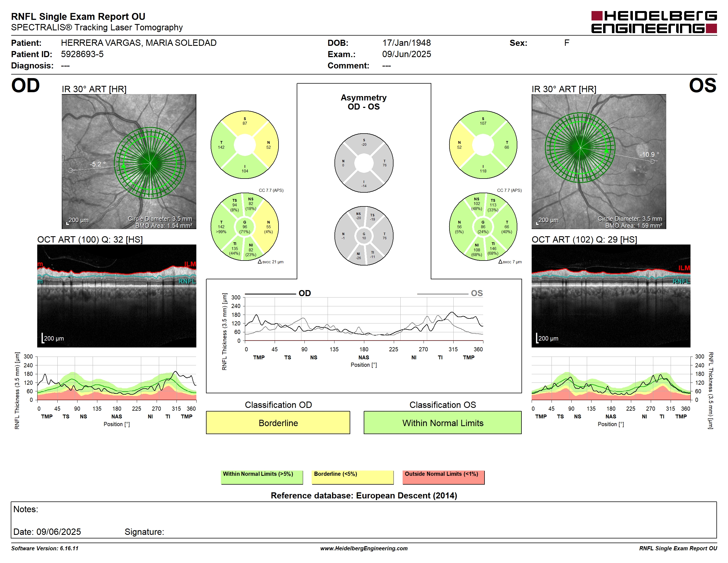Select the 'T 66 (40%)' sector in OS chart
This screenshot has height=563, width=728.
tap(507, 227)
